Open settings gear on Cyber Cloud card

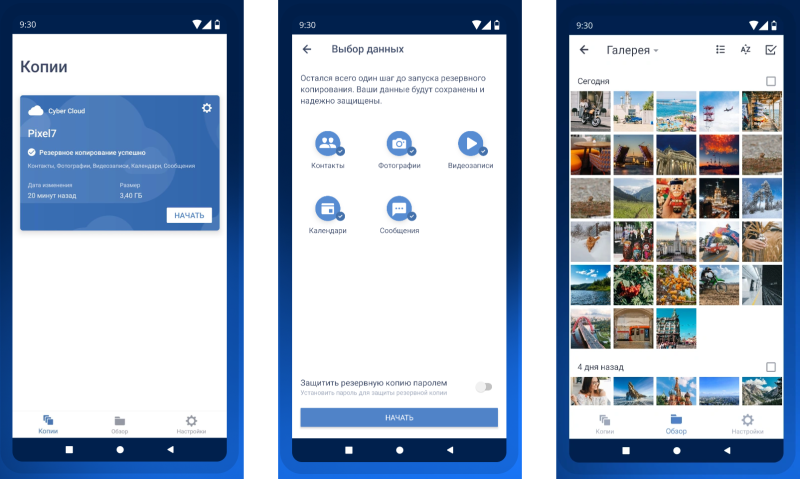206,108
